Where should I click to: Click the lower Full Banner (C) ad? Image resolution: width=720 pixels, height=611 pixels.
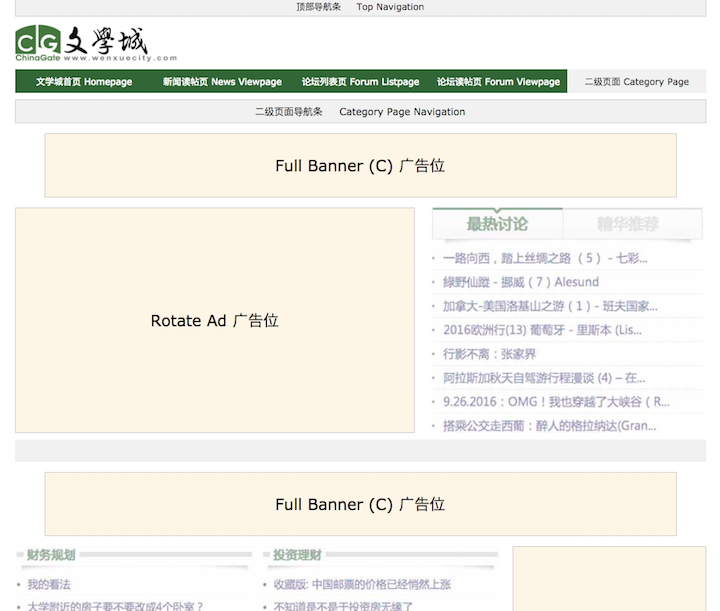coord(360,505)
